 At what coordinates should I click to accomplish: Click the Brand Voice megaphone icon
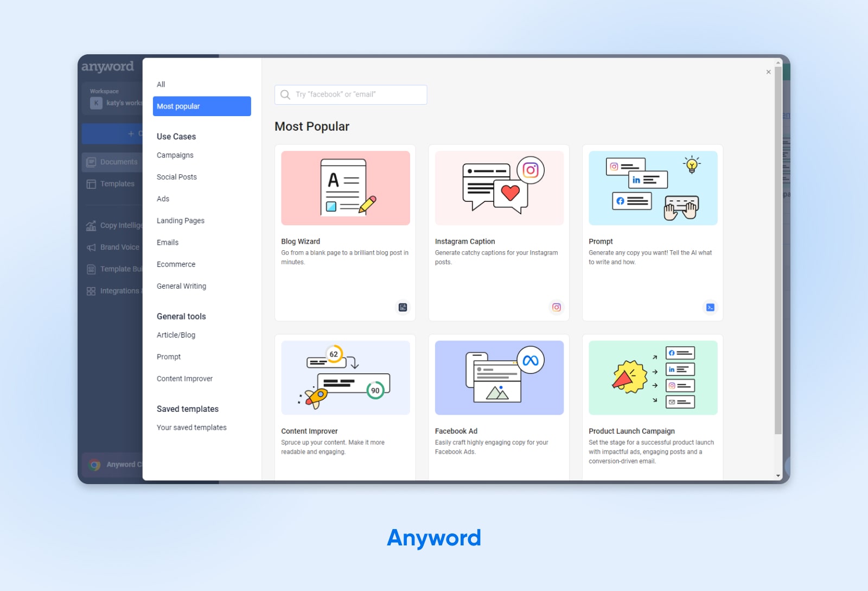pyautogui.click(x=91, y=247)
